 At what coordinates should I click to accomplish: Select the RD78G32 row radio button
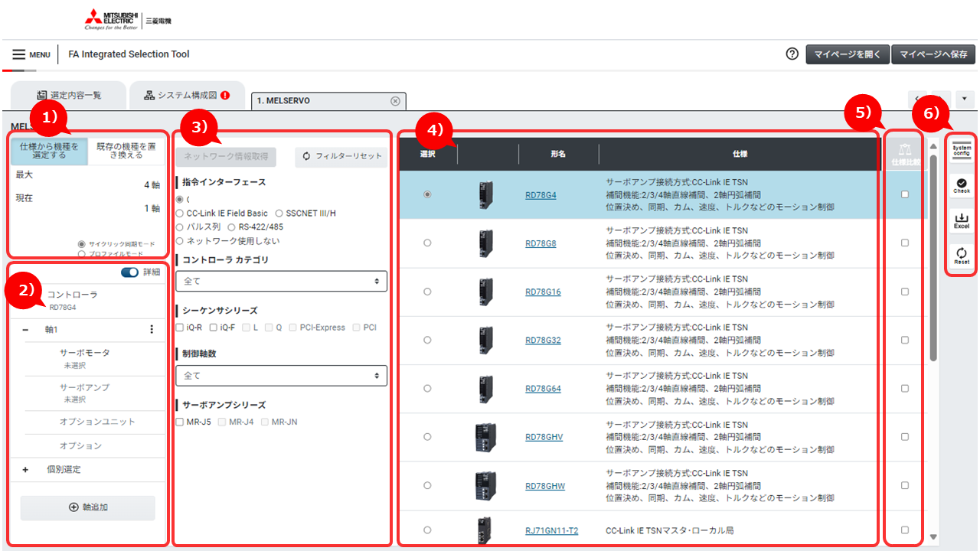point(427,340)
